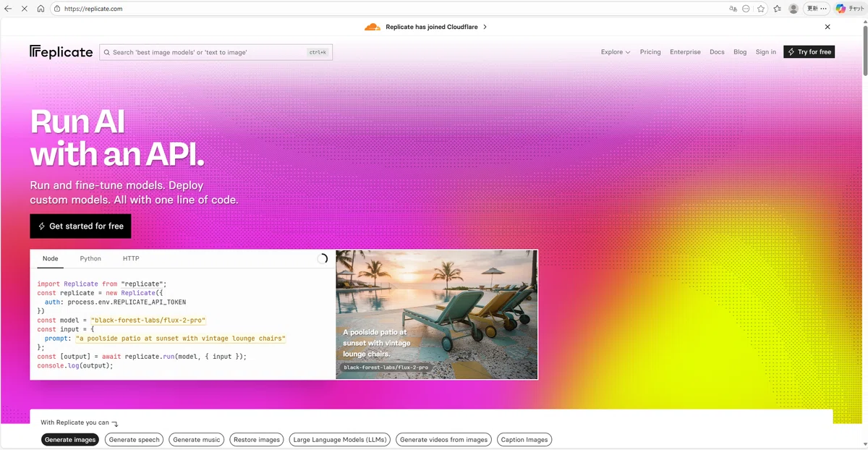Viewport: 868px width, 450px height.
Task: Open the Replicate has joined Cloudflare announcement
Action: (x=425, y=27)
